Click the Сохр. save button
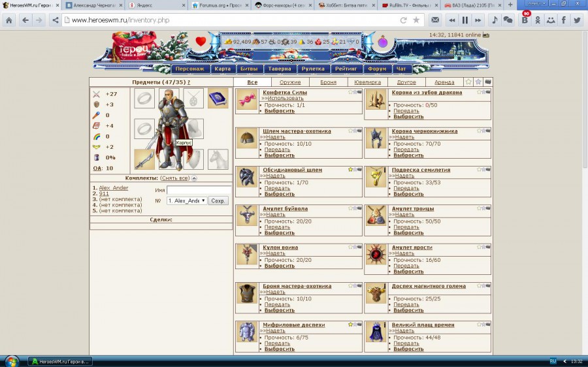 (x=218, y=200)
